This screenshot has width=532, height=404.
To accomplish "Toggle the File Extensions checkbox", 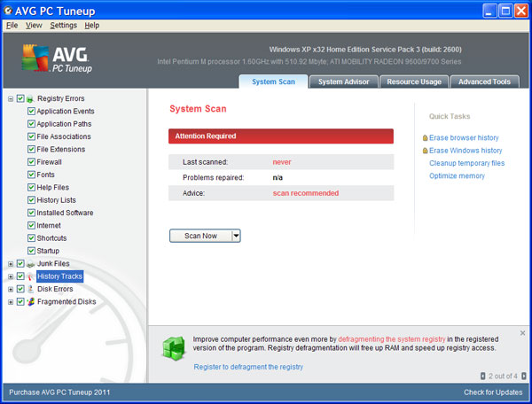I will click(31, 150).
